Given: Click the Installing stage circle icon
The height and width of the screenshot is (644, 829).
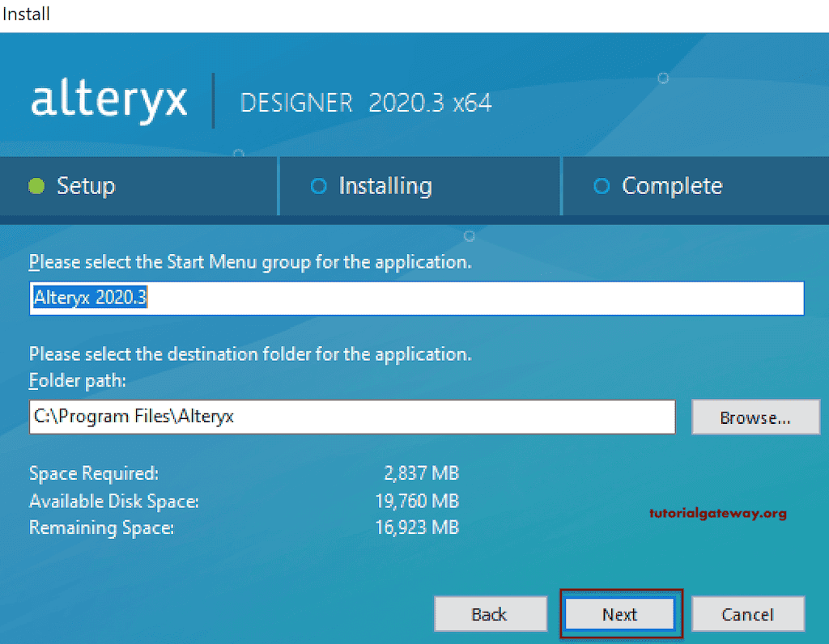Looking at the screenshot, I should pyautogui.click(x=319, y=186).
